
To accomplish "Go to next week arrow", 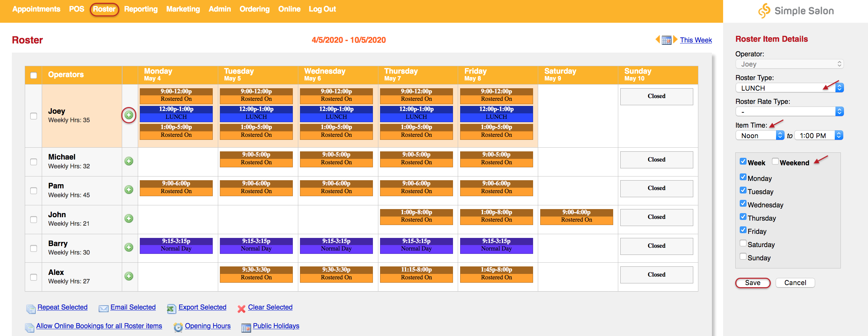I will [x=675, y=39].
